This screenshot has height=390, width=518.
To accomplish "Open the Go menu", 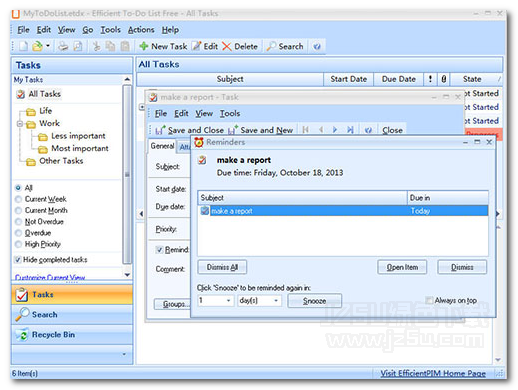I will coord(88,30).
